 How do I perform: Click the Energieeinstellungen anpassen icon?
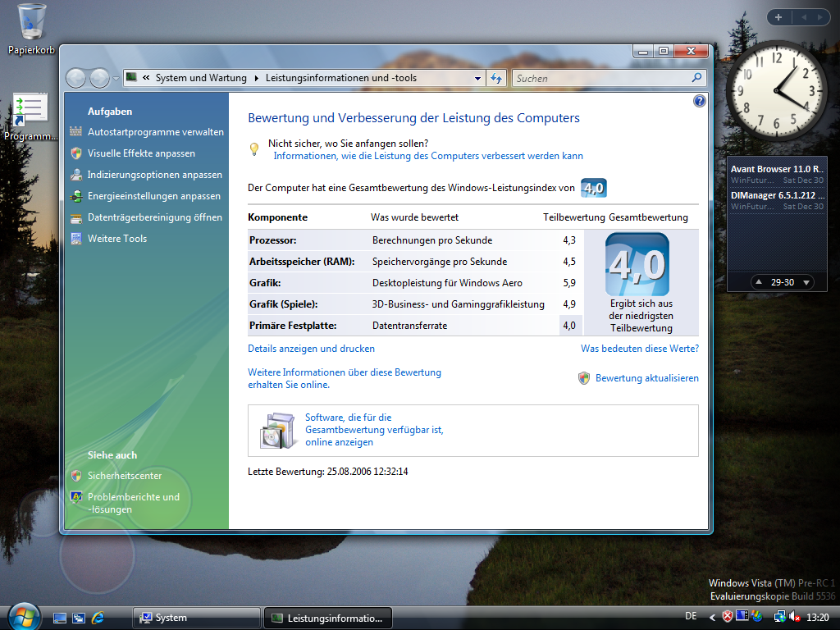[x=76, y=196]
